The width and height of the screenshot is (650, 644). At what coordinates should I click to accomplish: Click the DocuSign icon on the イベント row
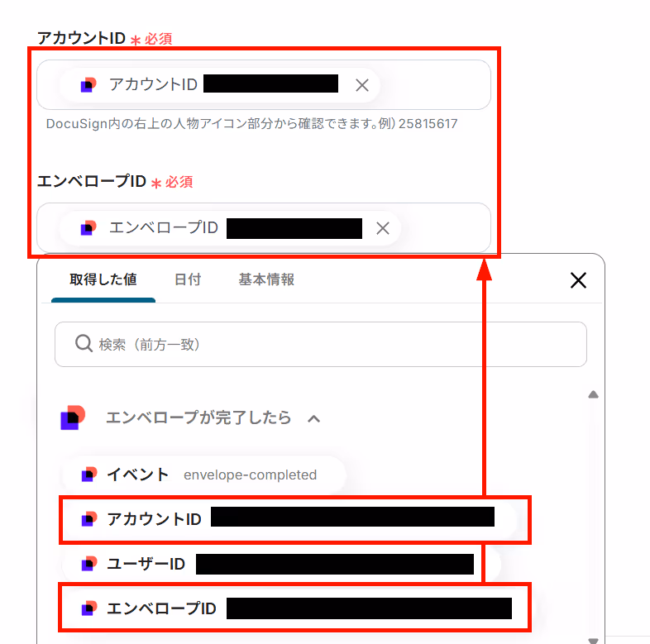click(x=89, y=475)
